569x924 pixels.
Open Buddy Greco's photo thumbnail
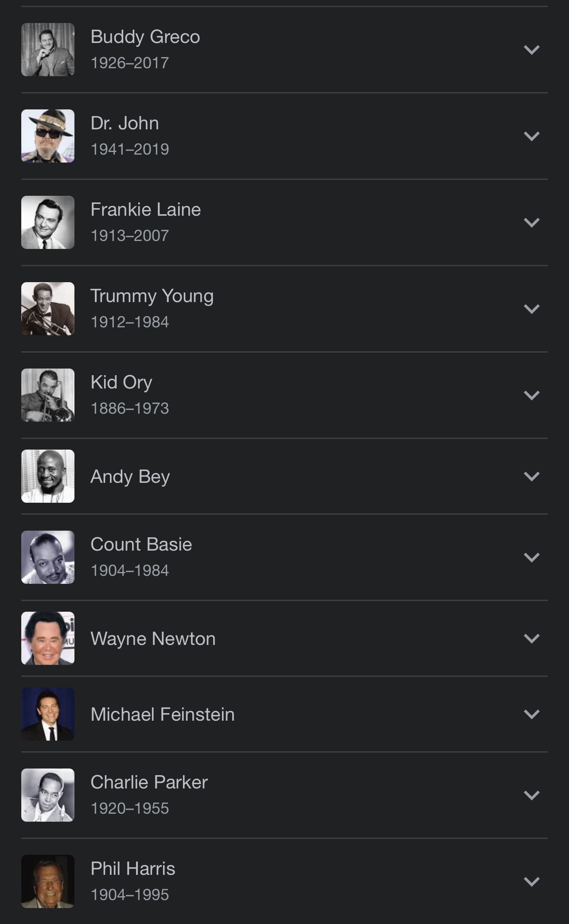[48, 50]
